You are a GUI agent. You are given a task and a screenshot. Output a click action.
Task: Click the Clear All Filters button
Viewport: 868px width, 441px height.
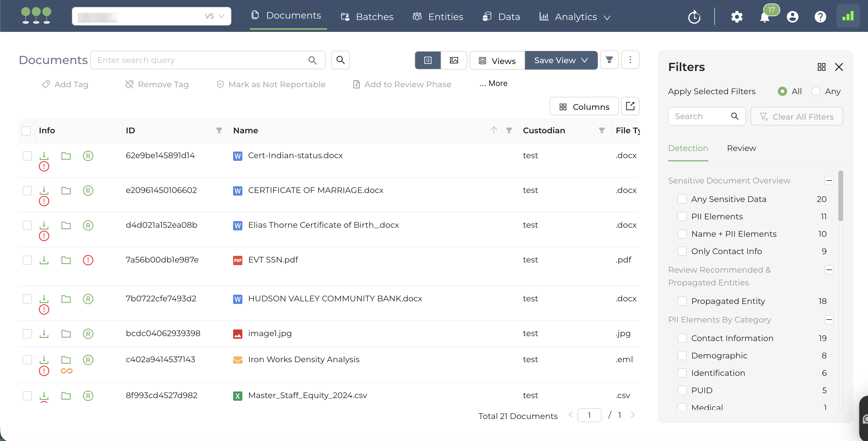pyautogui.click(x=797, y=116)
